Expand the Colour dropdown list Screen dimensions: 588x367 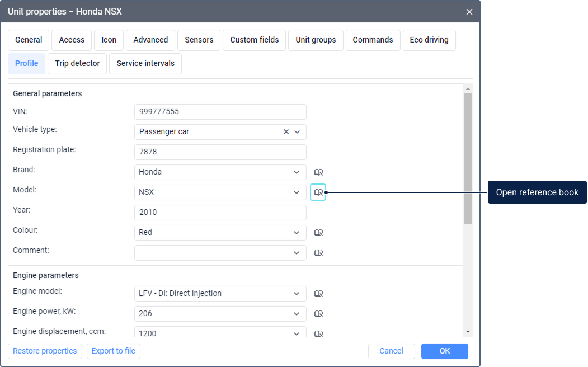pyautogui.click(x=297, y=233)
